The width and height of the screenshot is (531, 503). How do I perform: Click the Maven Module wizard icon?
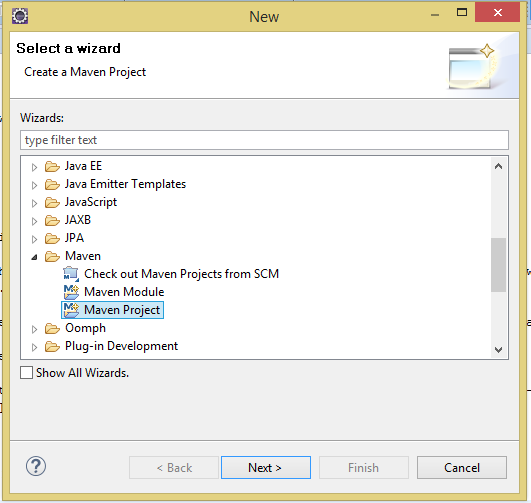[x=71, y=292]
